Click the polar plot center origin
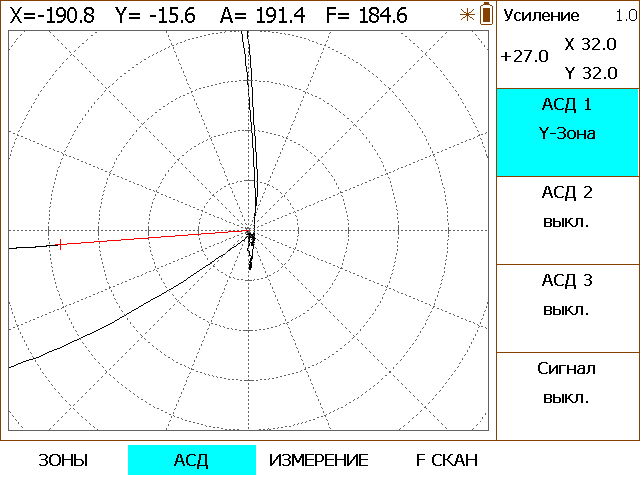 (249, 231)
